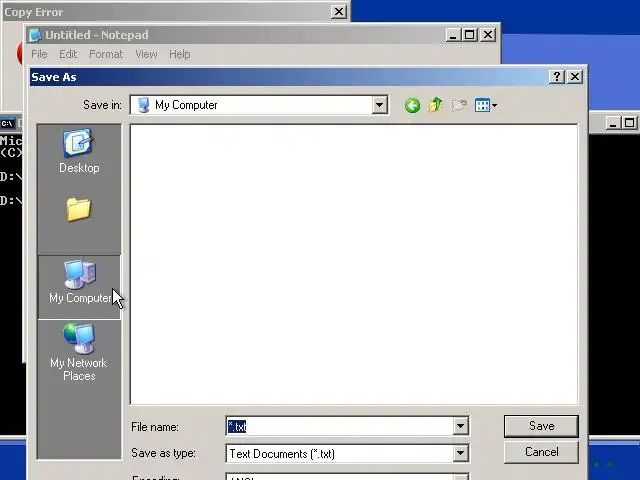Close the Copy Error dialog
This screenshot has width=640, height=480.
coord(338,12)
